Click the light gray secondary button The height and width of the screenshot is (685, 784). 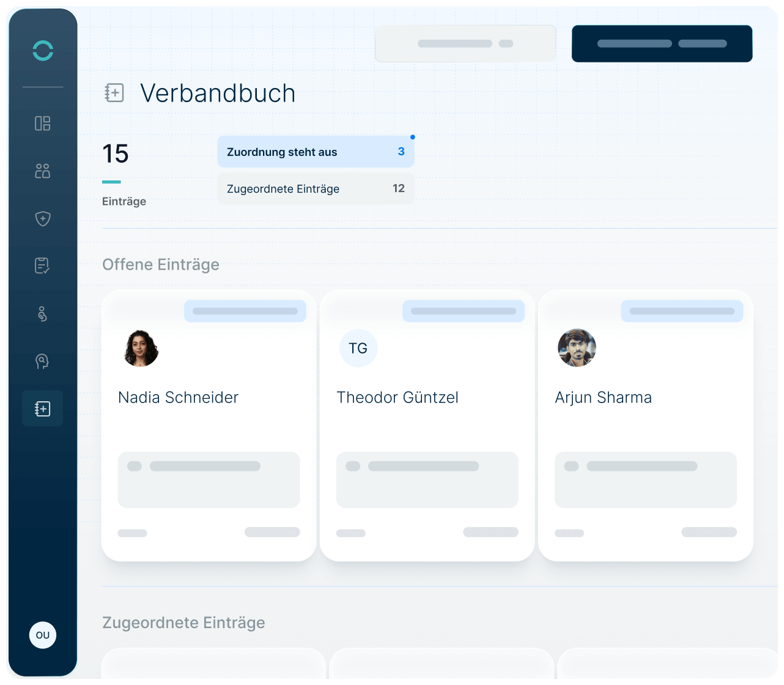coord(465,43)
